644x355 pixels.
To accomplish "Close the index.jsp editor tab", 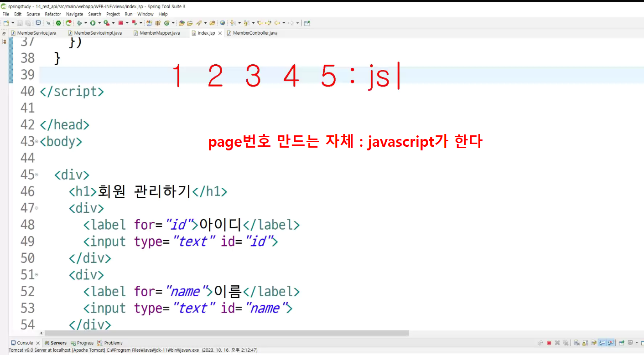I will (220, 33).
